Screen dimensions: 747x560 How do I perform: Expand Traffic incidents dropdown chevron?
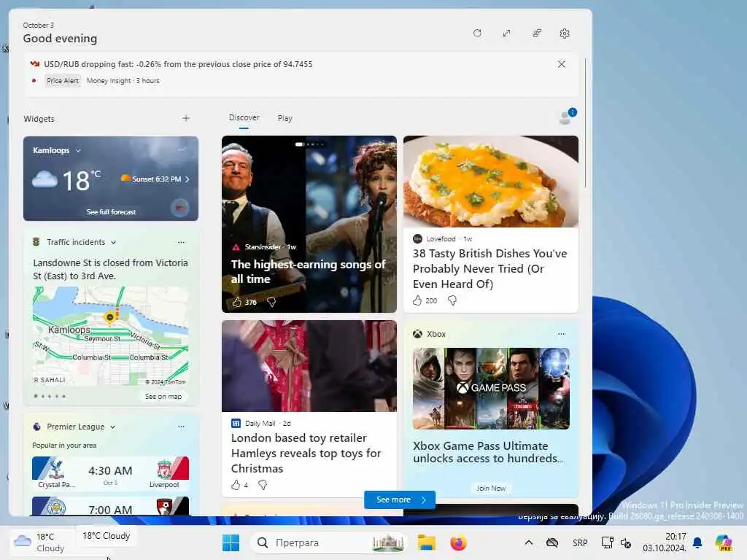pos(113,242)
